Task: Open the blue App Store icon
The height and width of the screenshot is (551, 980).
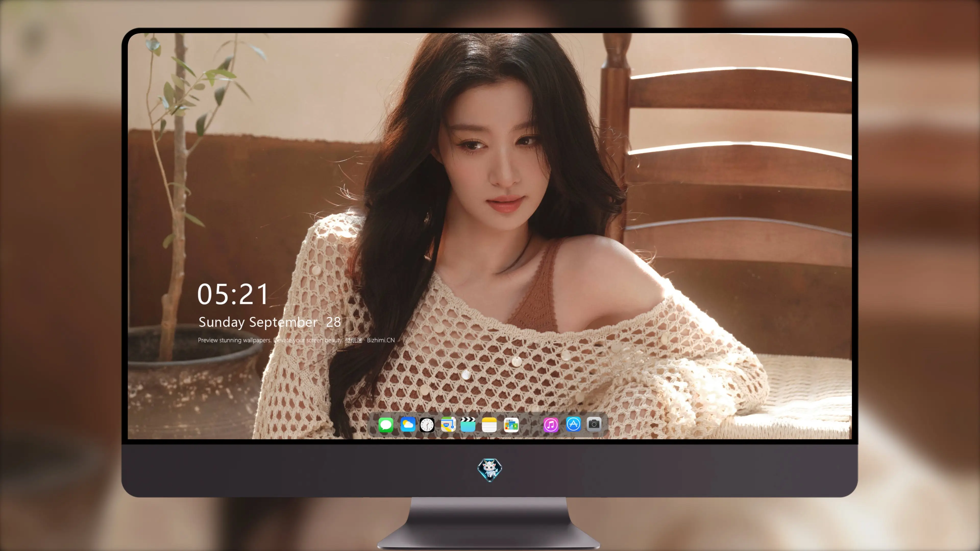Action: point(573,424)
